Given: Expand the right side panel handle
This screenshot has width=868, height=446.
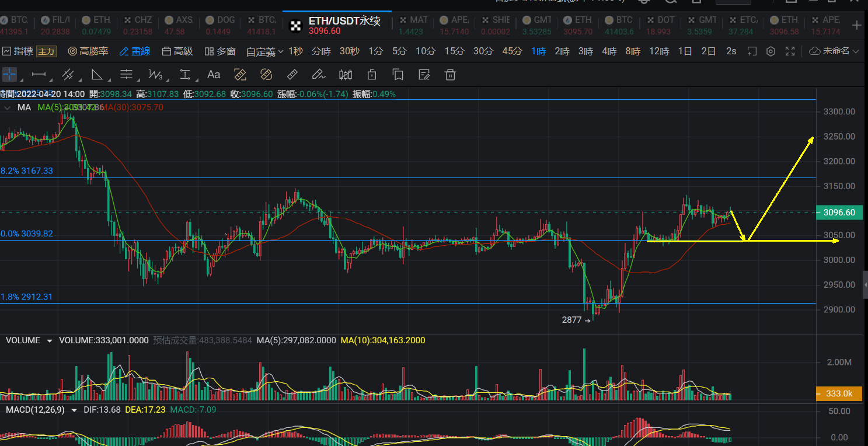Looking at the screenshot, I should point(865,284).
